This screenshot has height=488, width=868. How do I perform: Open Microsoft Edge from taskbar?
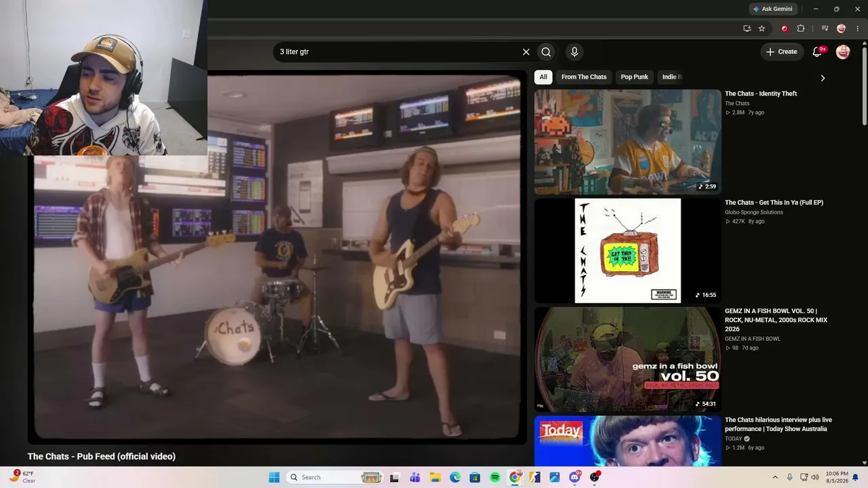(x=455, y=477)
